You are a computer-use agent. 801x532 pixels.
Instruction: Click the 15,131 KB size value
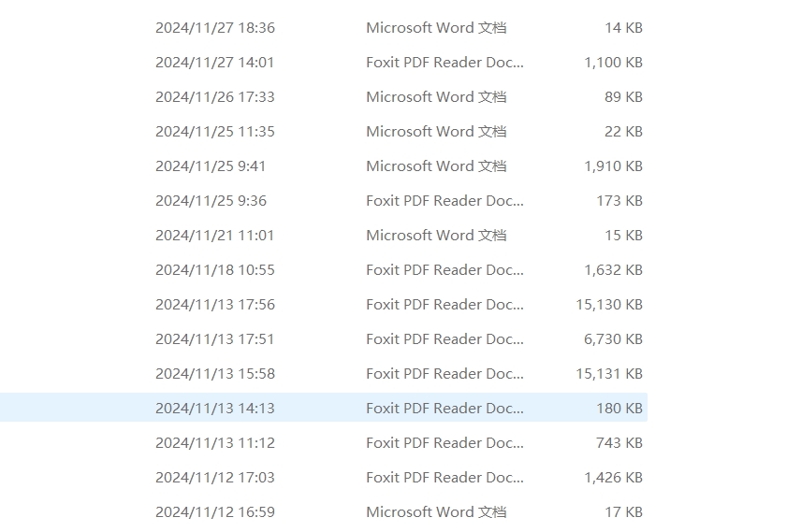click(609, 374)
